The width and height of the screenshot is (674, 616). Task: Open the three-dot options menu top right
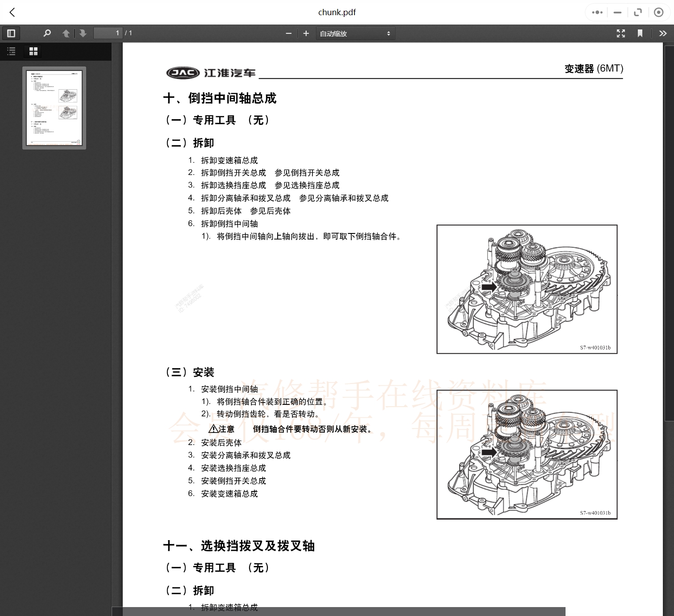[596, 12]
